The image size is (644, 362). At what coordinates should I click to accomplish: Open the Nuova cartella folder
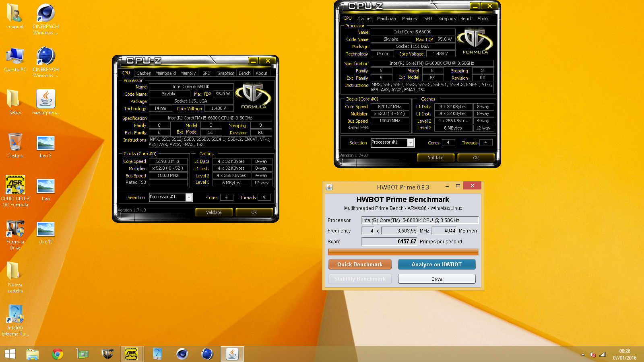coord(15,277)
